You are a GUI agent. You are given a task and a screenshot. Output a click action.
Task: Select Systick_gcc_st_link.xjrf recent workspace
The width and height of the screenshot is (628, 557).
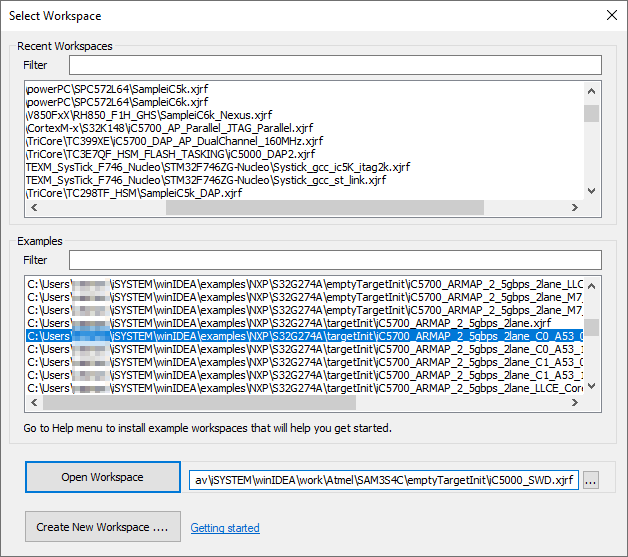click(x=205, y=180)
